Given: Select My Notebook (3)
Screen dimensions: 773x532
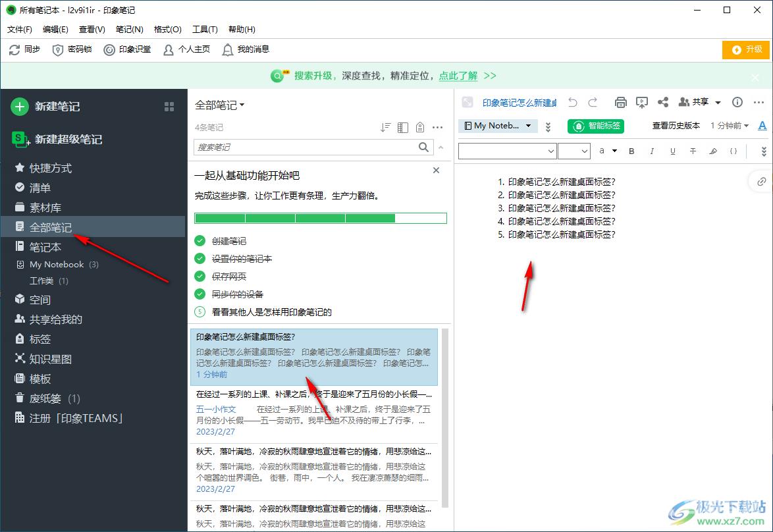Looking at the screenshot, I should point(64,265).
